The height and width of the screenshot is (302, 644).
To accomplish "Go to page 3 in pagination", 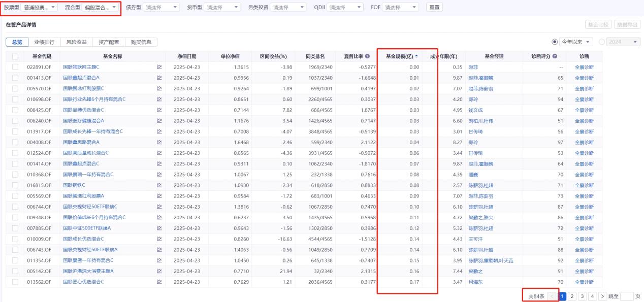I will click(x=582, y=296).
